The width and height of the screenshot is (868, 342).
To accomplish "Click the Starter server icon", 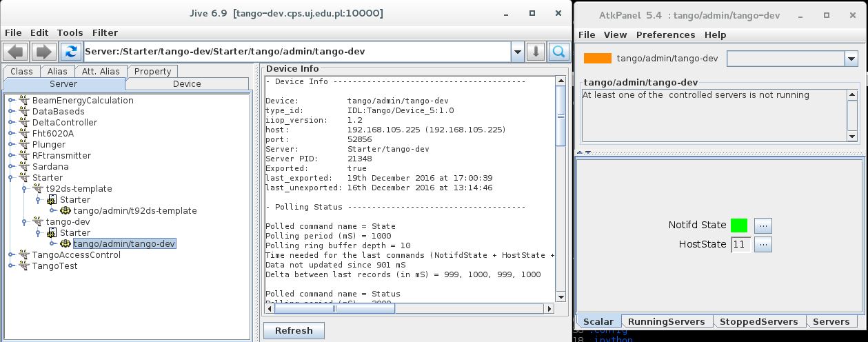I will click(x=23, y=177).
